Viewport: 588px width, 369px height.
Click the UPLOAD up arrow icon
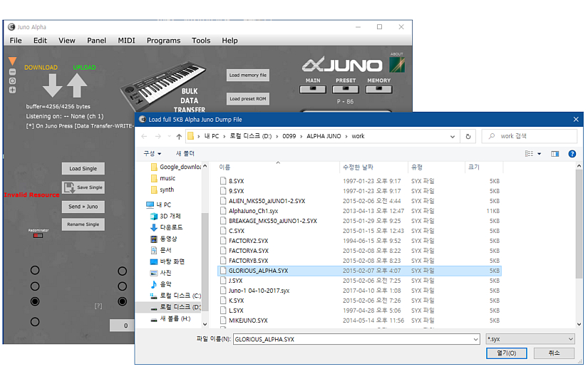pyautogui.click(x=77, y=85)
